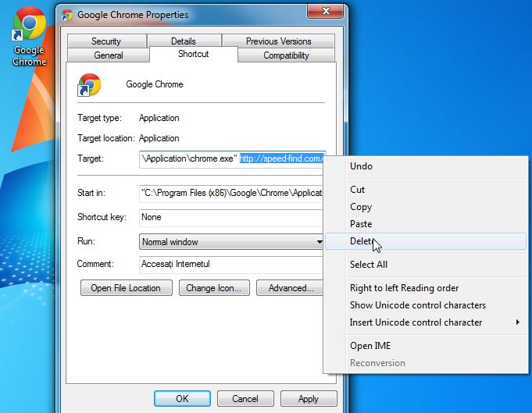Open the Details tab
Viewport: 532px width, 413px height.
click(184, 41)
